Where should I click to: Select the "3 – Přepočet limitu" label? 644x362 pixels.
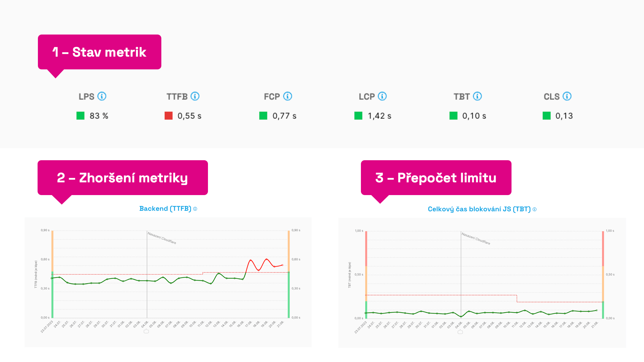coord(436,178)
